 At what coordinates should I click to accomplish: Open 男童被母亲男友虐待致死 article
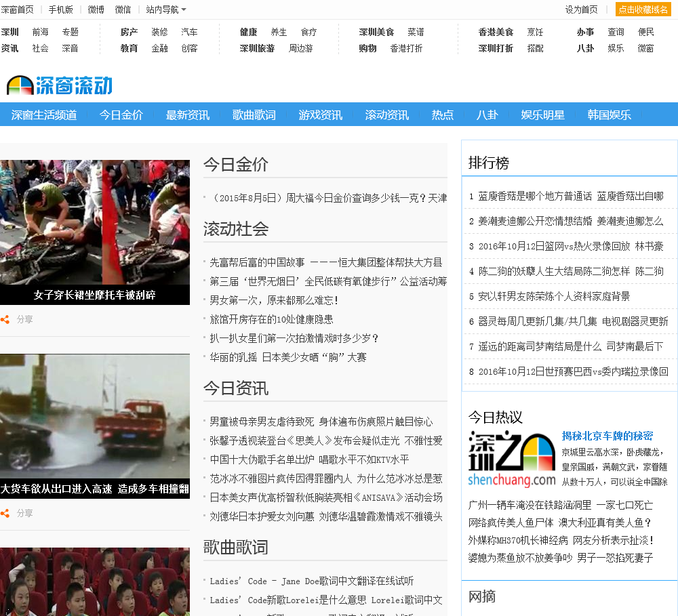(x=321, y=422)
